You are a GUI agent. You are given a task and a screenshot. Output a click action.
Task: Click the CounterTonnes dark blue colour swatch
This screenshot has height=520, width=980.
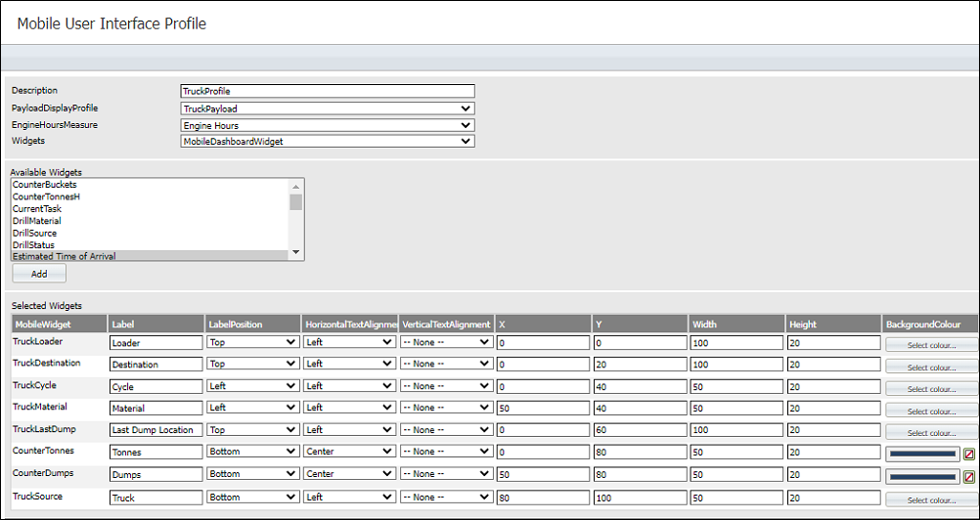923,455
